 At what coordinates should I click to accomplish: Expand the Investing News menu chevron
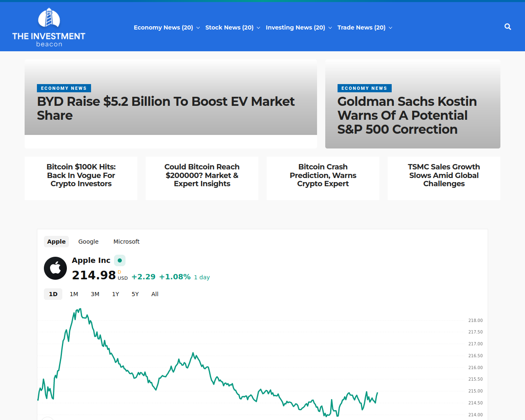coord(330,28)
